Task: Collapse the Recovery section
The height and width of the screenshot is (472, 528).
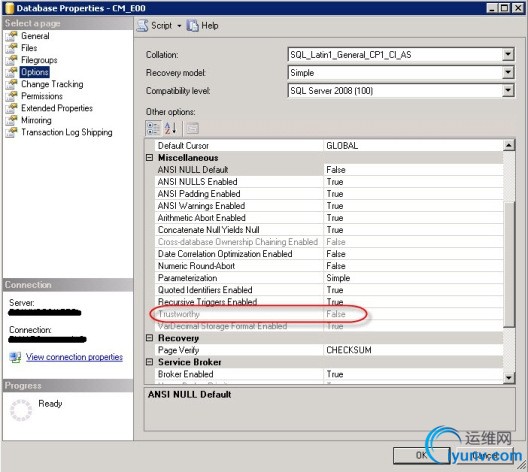Action: [x=150, y=338]
